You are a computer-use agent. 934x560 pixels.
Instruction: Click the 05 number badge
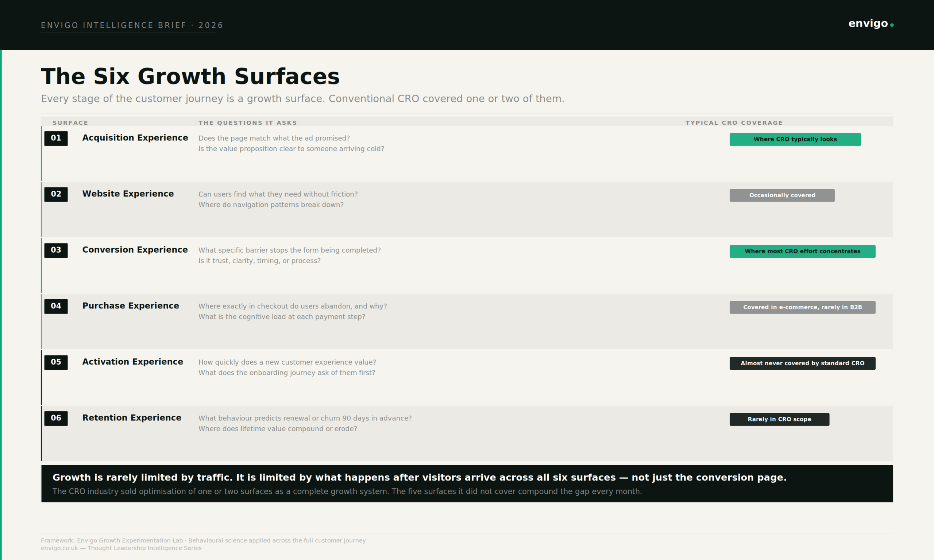tap(56, 362)
